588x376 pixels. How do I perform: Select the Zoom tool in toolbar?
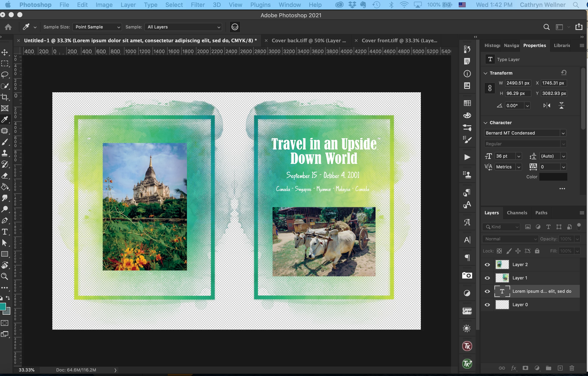(5, 276)
